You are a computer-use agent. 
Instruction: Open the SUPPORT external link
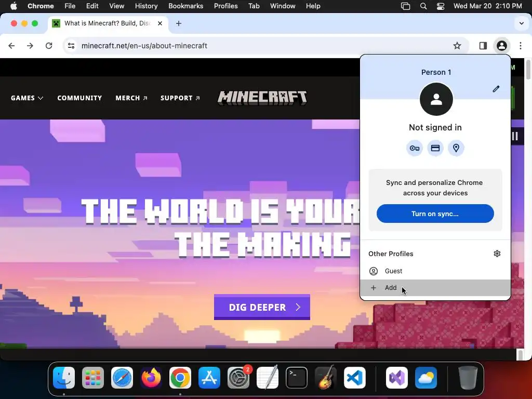[180, 98]
